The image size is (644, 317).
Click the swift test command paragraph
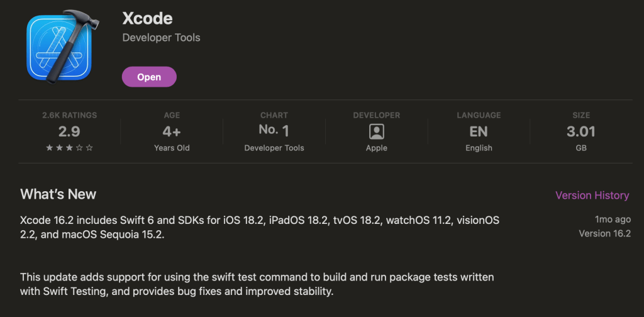(x=257, y=284)
